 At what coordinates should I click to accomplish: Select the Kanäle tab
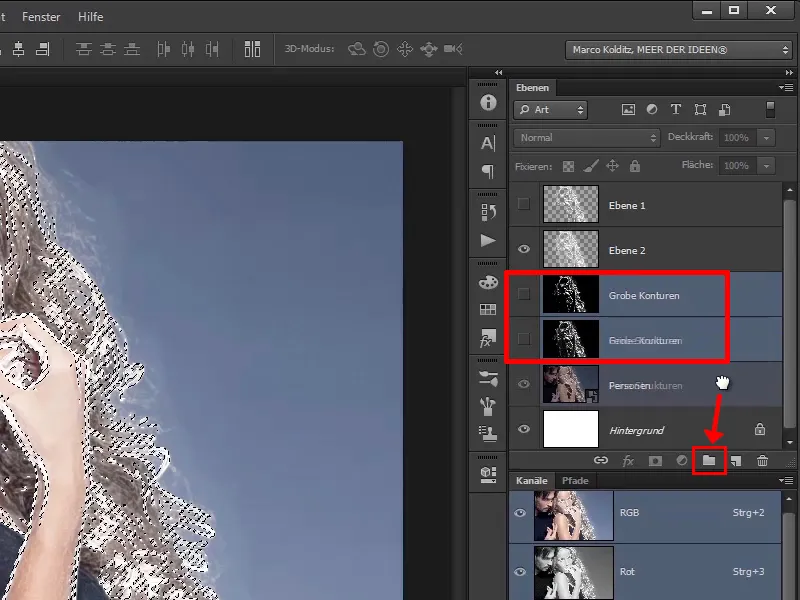point(532,481)
